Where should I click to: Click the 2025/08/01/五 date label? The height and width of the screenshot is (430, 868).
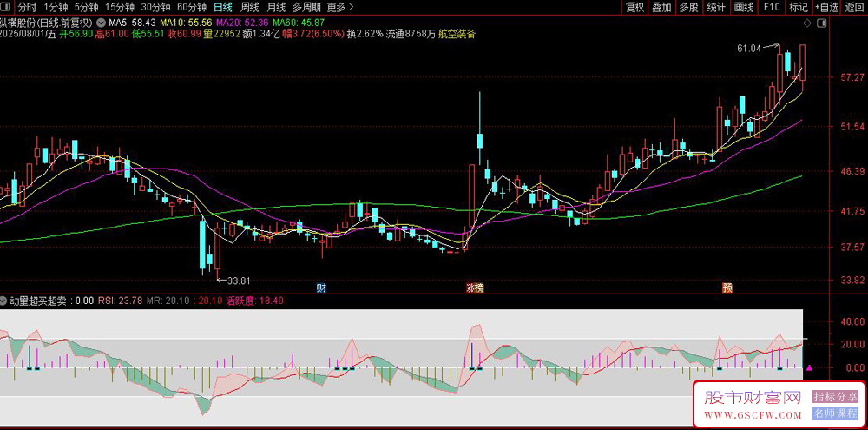pos(29,34)
